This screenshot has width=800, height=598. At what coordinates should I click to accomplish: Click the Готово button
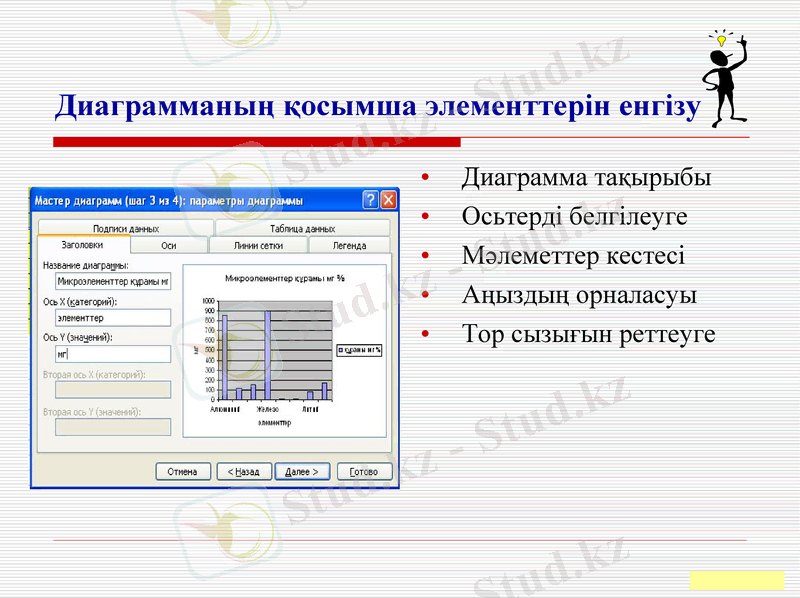[x=362, y=472]
